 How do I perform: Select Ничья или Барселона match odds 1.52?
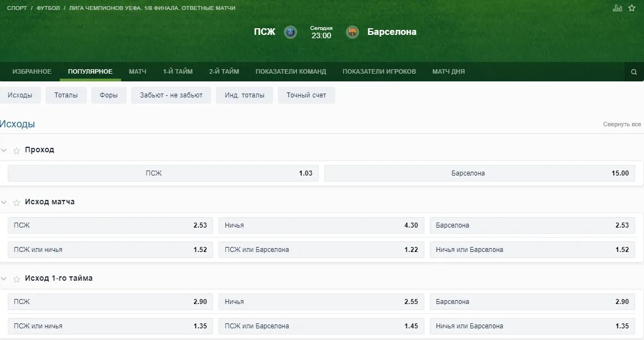tap(532, 250)
